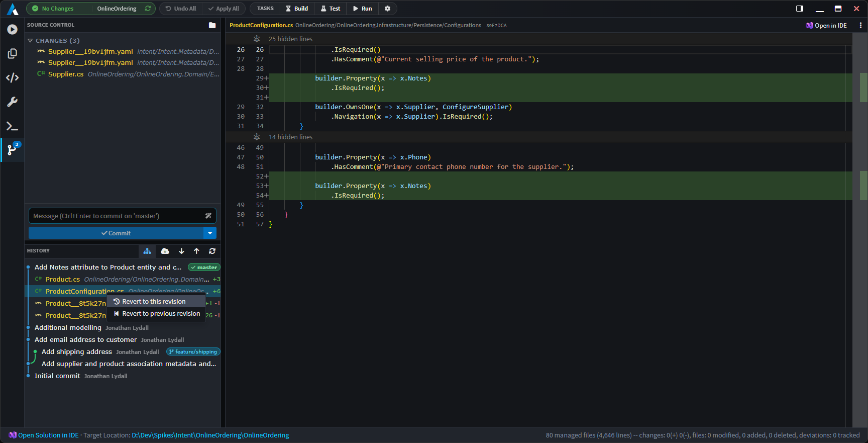
Task: Click Undo All button
Action: [x=181, y=9]
